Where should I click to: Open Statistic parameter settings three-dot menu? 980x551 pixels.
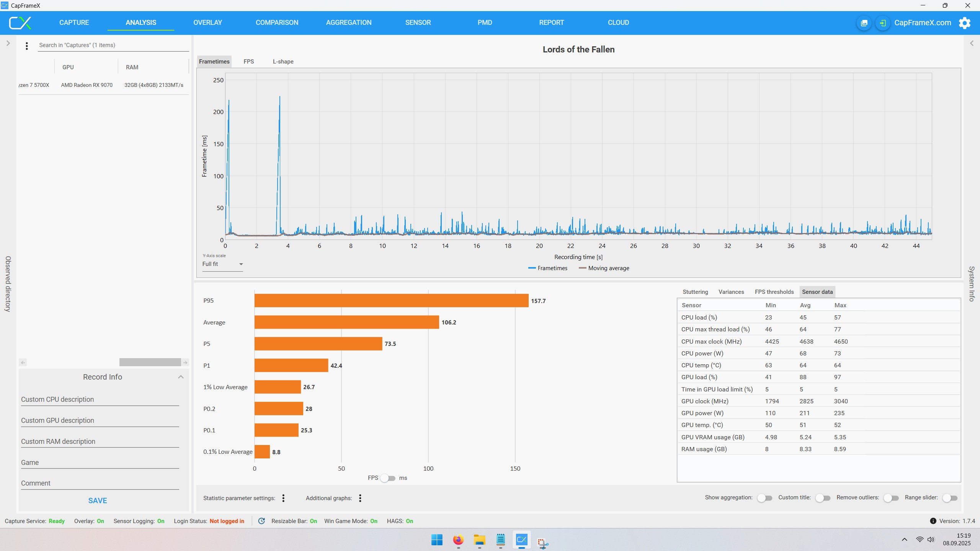(283, 498)
